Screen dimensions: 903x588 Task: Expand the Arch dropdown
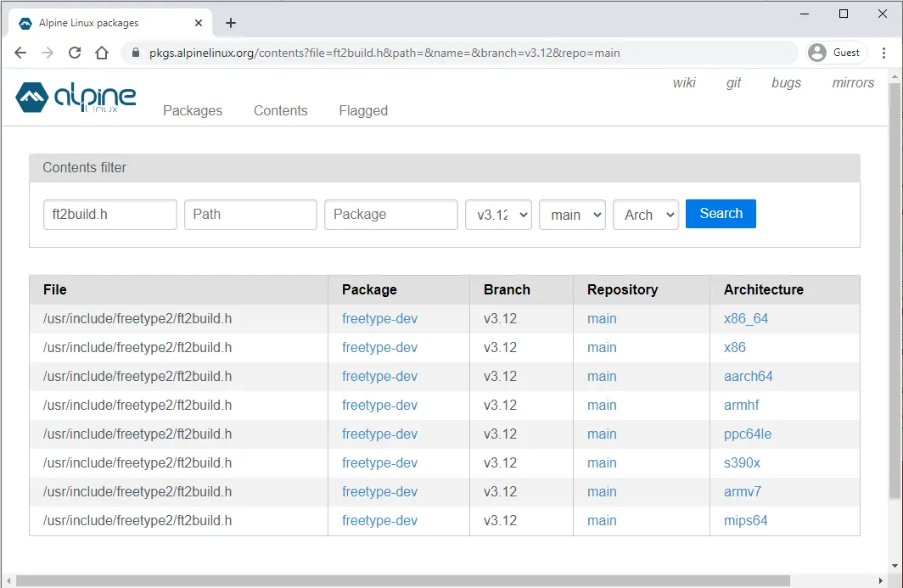pyautogui.click(x=646, y=215)
